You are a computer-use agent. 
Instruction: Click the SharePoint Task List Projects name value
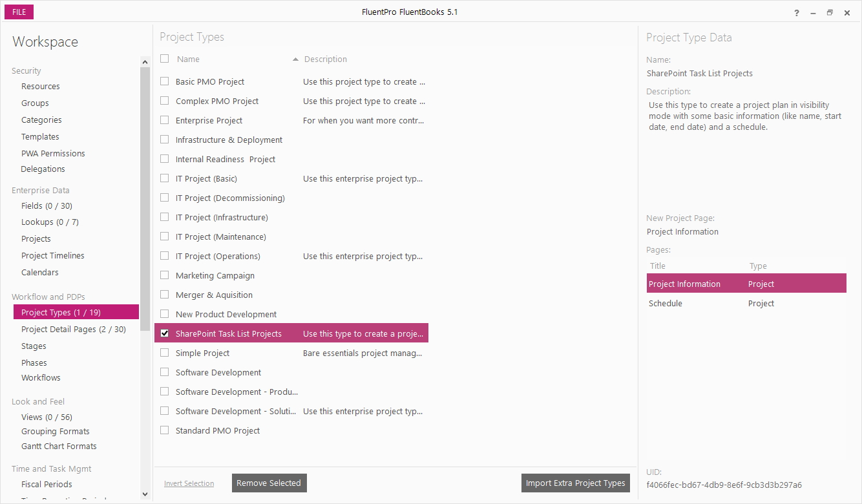click(699, 74)
